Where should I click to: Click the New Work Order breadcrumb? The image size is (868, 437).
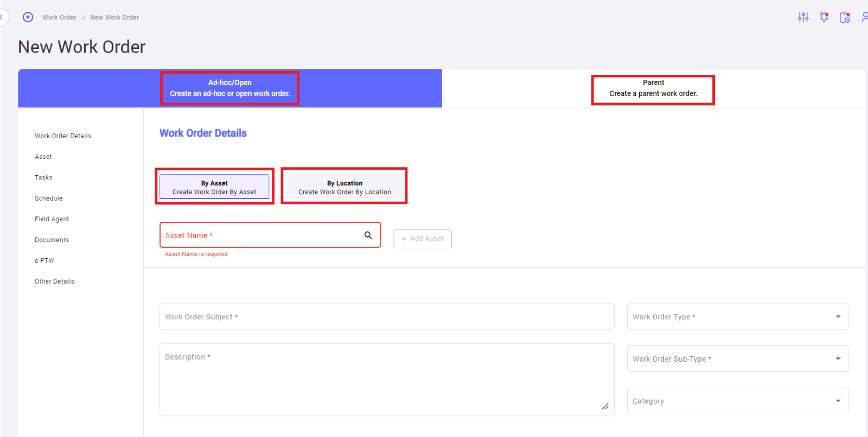pyautogui.click(x=114, y=17)
